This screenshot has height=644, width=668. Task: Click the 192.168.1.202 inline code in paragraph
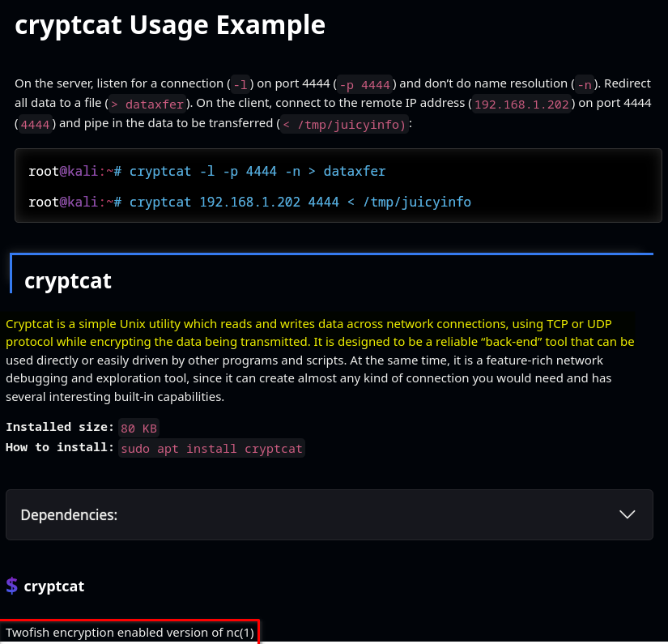[523, 104]
